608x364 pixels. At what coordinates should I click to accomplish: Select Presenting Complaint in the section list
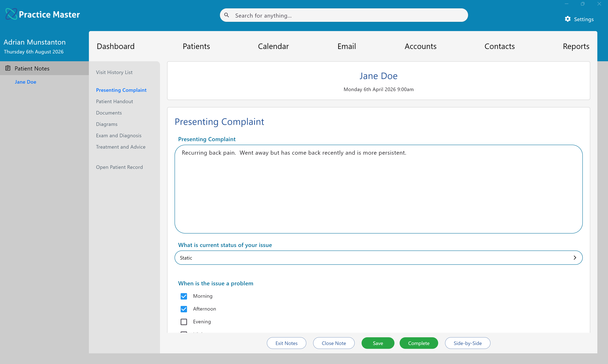121,90
